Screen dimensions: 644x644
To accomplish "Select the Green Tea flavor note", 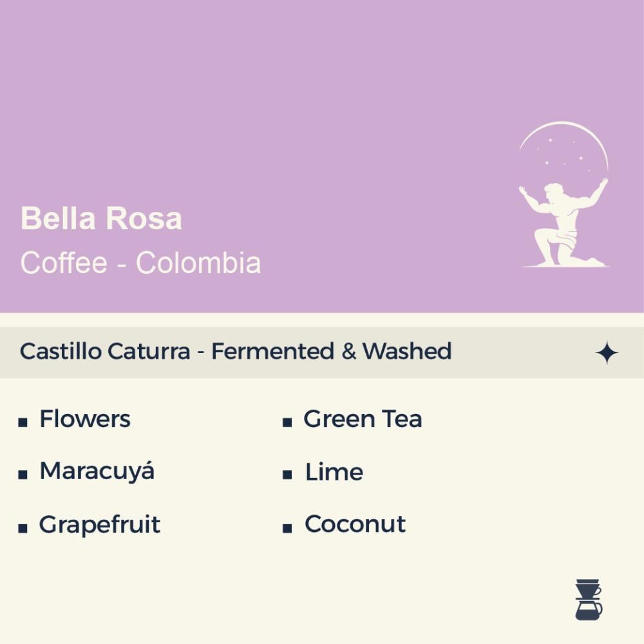I will (x=363, y=419).
